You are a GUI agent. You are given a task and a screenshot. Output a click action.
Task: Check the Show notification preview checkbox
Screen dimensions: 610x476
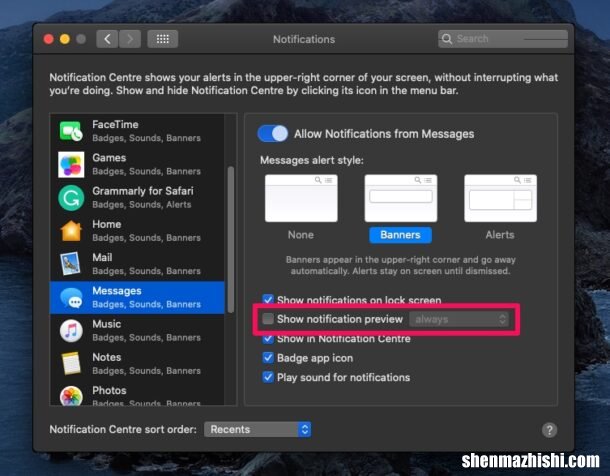pyautogui.click(x=268, y=319)
